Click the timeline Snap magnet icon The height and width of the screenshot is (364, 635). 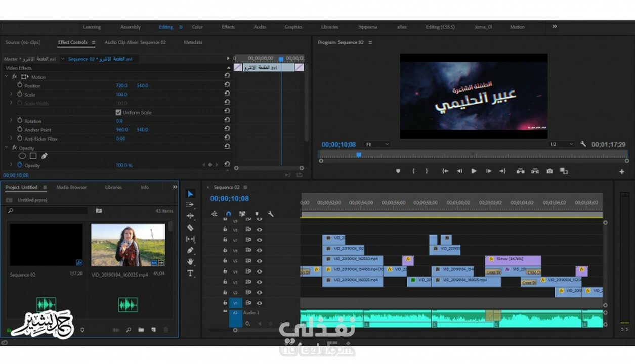228,214
